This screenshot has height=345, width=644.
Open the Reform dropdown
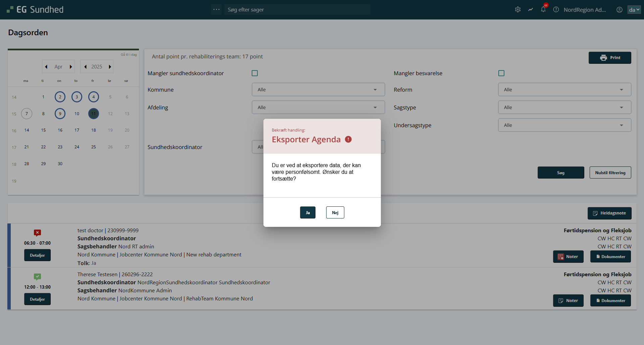pyautogui.click(x=564, y=90)
